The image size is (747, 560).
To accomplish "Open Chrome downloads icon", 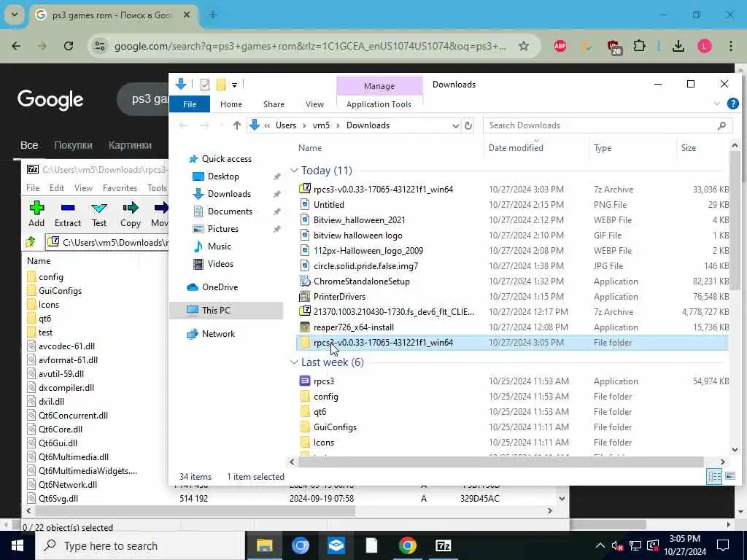I will coord(678,46).
